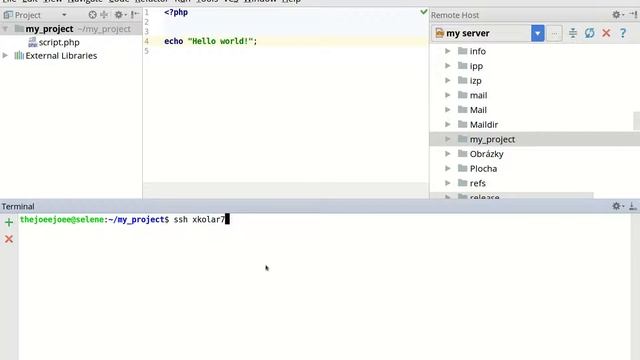Expand the capitalized Mail remote folder
640x360 pixels.
(448, 110)
